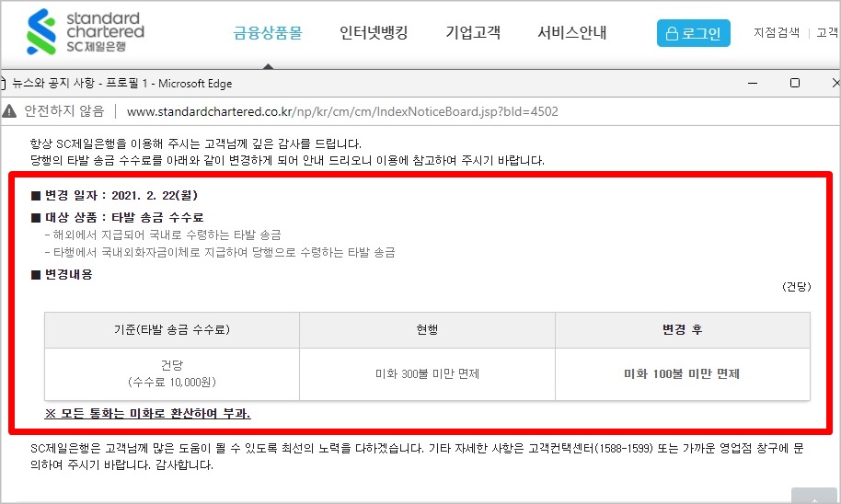Click the URL in the Edge address bar
This screenshot has height=504, width=841.
342,111
